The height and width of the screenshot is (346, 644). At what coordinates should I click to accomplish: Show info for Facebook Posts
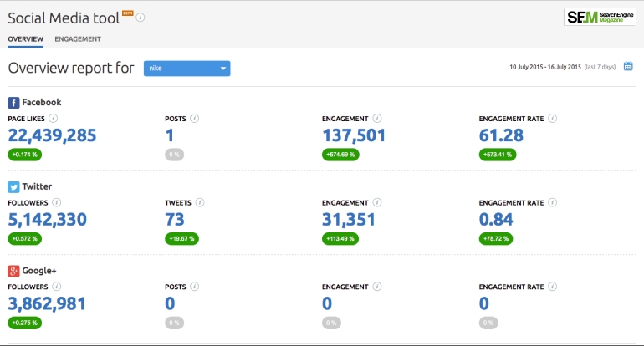pos(195,118)
